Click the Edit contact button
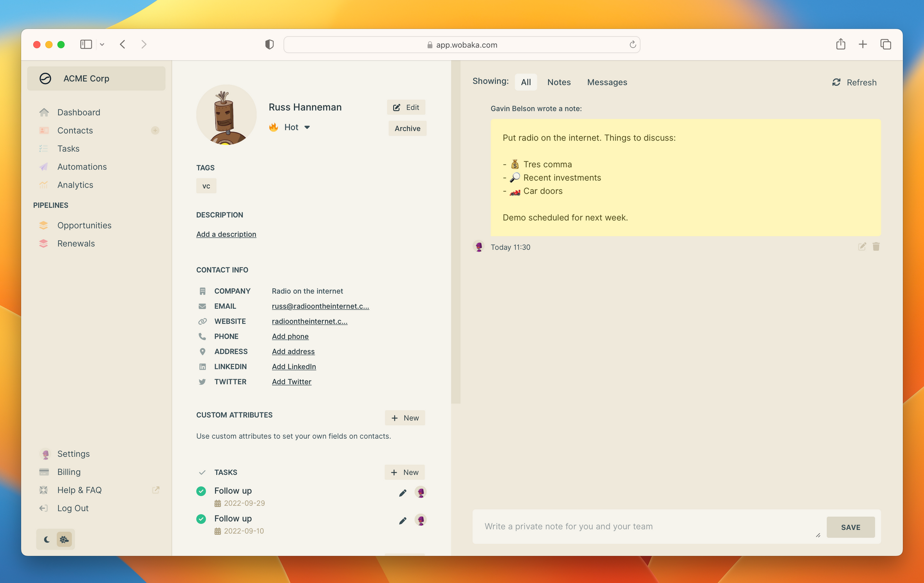 coord(406,107)
